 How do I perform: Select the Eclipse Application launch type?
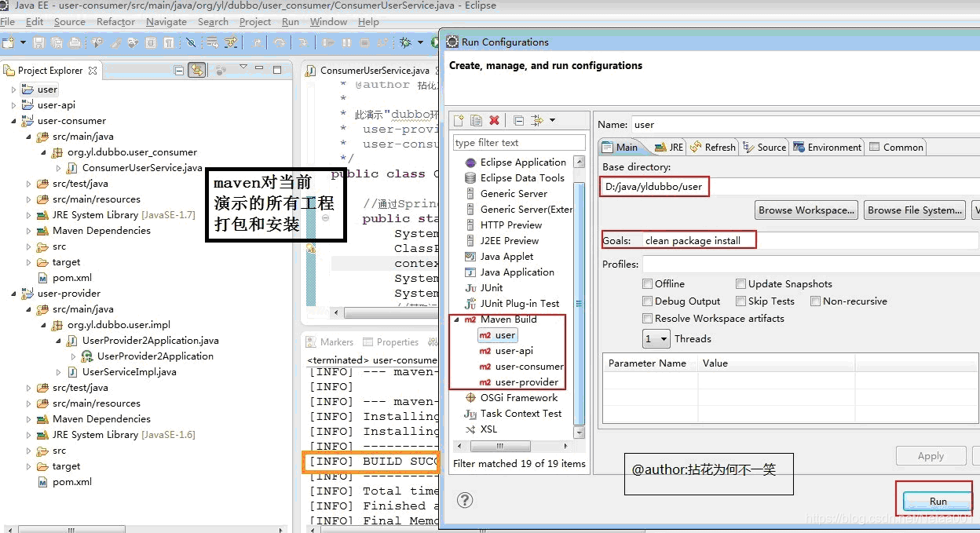tap(515, 162)
